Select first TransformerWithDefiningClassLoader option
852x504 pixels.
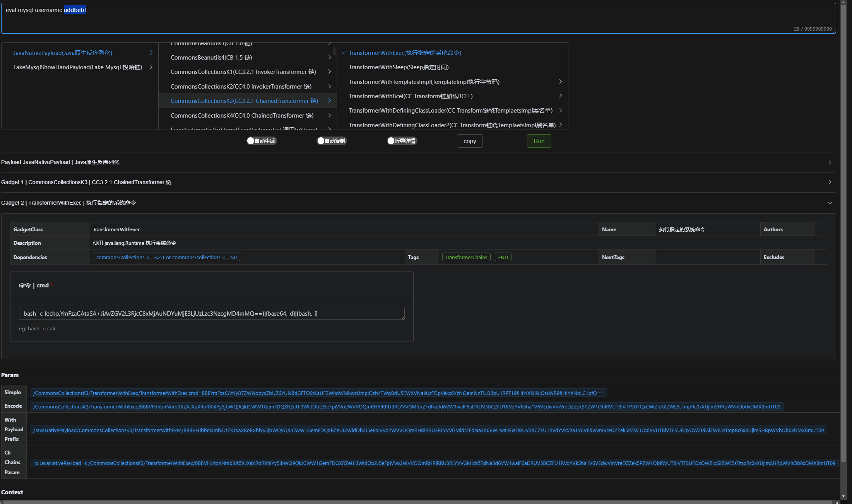[452, 111]
